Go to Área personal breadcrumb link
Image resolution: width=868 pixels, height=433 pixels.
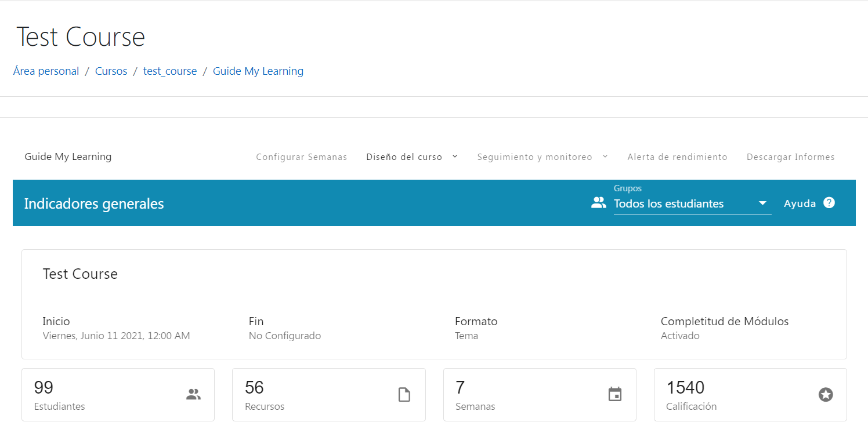click(46, 71)
